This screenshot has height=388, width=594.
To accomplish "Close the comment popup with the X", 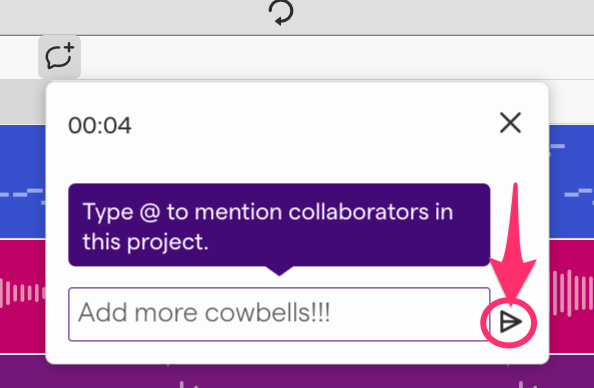I will (510, 123).
